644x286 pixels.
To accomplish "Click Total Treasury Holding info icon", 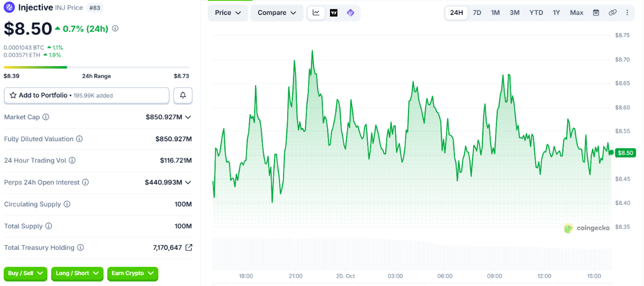I will tap(80, 248).
